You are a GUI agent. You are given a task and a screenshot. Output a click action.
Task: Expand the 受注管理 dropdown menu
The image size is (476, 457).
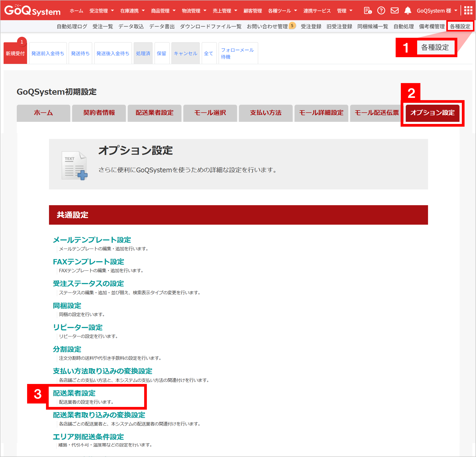click(102, 11)
